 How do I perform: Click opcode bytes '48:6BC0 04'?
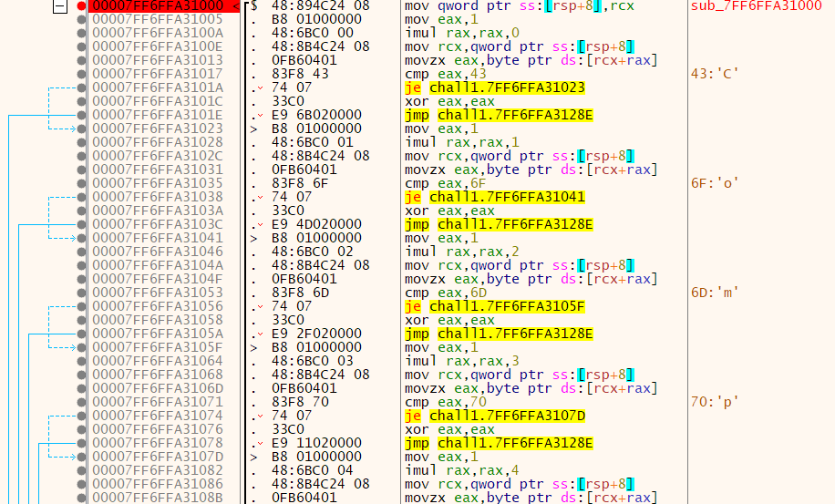tap(312, 470)
